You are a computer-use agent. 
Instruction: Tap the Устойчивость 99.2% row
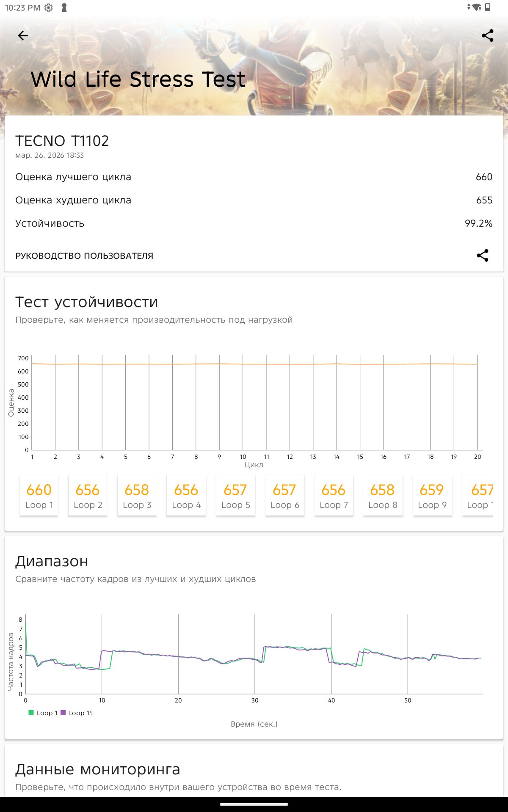[x=254, y=223]
